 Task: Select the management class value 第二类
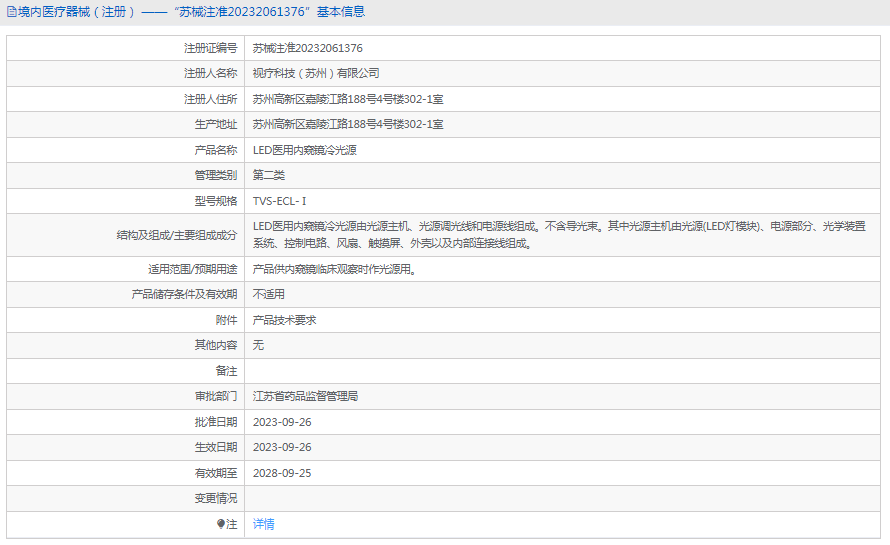coord(268,175)
